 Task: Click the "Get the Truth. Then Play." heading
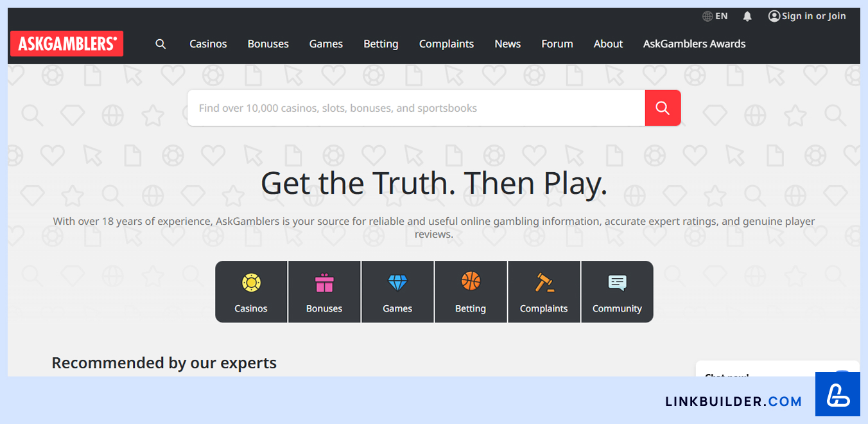click(434, 183)
